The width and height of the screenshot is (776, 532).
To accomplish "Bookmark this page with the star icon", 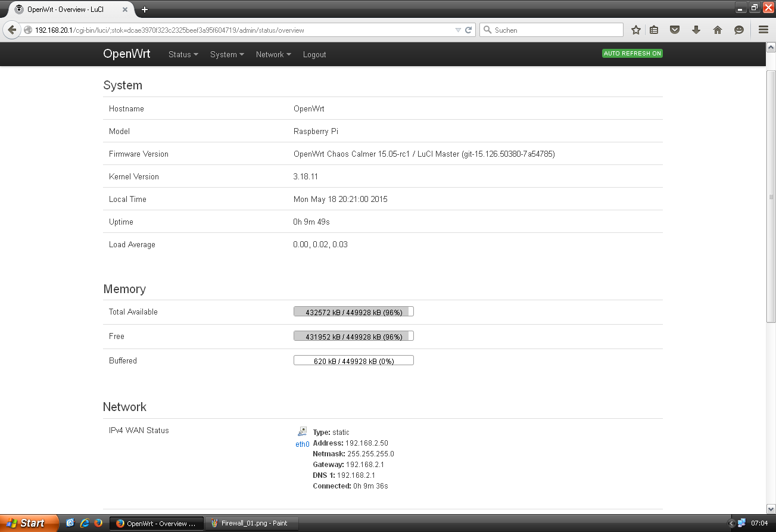I will pyautogui.click(x=636, y=30).
